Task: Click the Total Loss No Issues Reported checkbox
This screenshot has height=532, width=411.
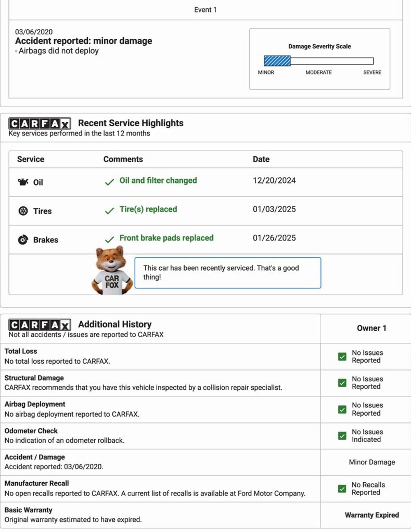Action: coord(342,356)
